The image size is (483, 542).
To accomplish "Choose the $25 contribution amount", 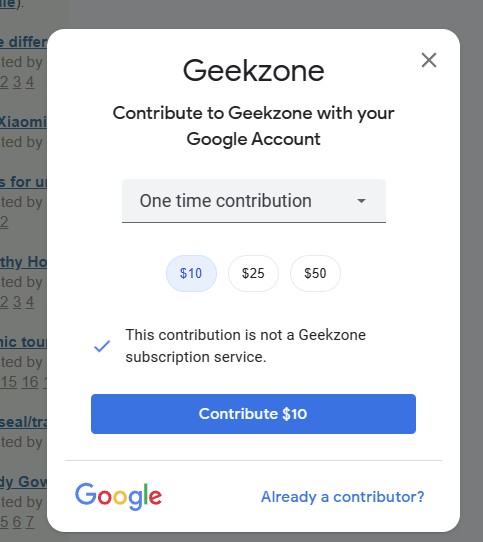I will click(253, 273).
